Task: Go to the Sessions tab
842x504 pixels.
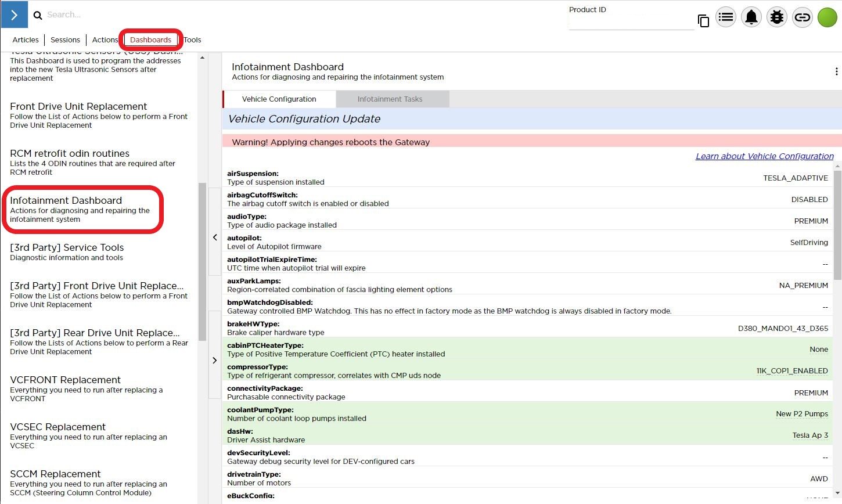Action: (x=65, y=40)
